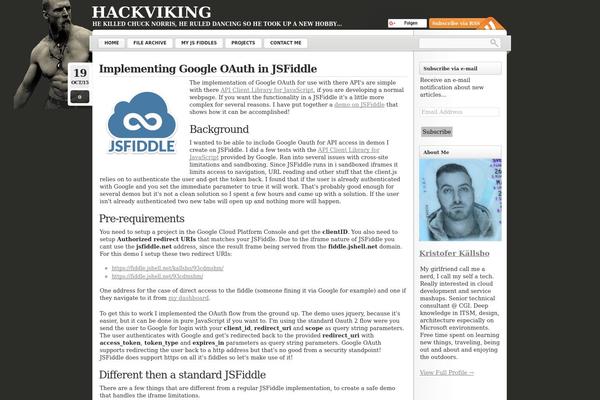The width and height of the screenshot is (600, 400).
Task: Click the Background section heading
Action: [219, 129]
